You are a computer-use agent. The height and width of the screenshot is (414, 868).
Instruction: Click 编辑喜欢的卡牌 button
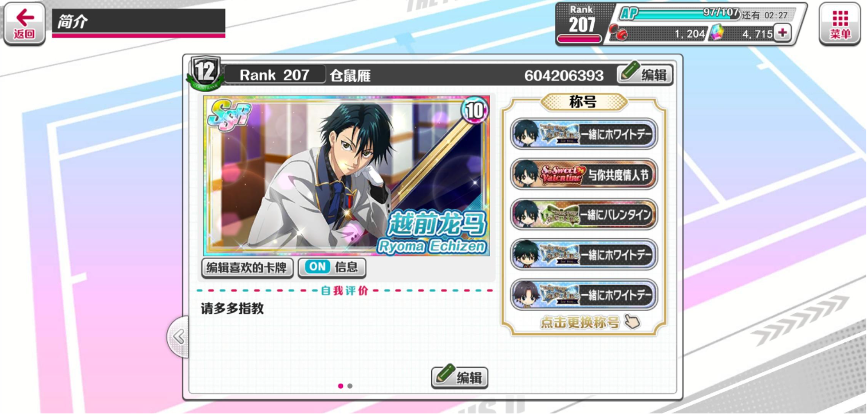tap(247, 267)
